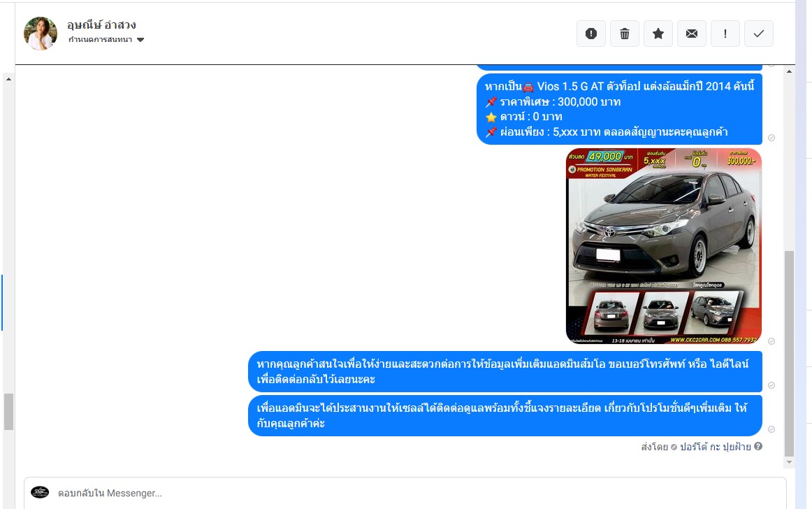Click the page logo beside the reply box
Screen dimensions: 812x509
click(40, 492)
